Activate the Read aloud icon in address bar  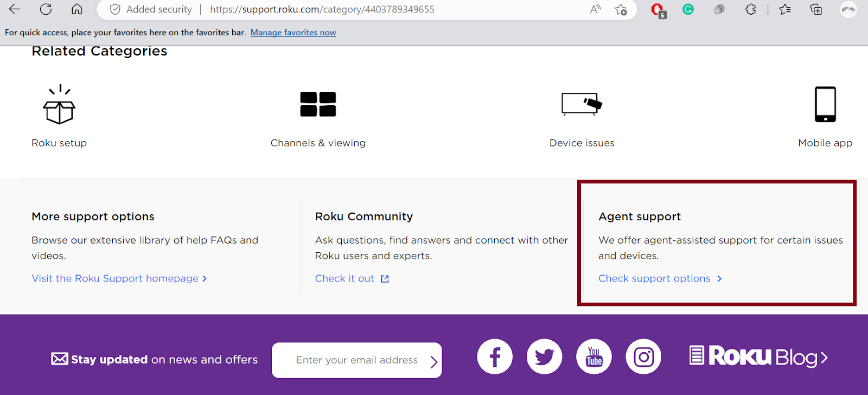point(595,9)
